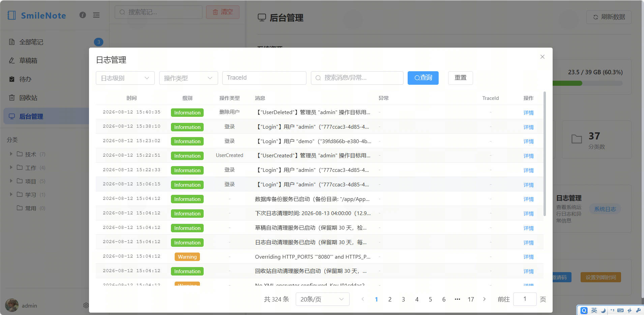
Task: Open the info icon beside SmileNote
Action: 83,15
